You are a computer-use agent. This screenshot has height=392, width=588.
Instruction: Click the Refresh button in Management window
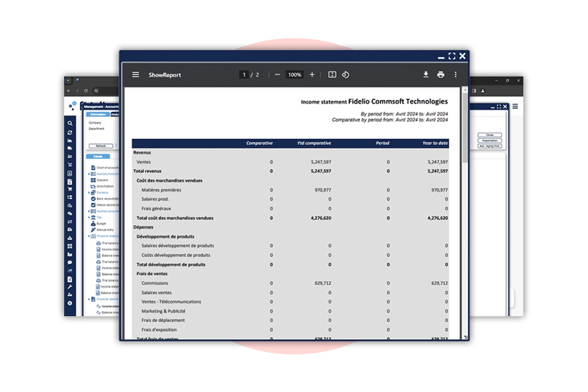pyautogui.click(x=101, y=146)
